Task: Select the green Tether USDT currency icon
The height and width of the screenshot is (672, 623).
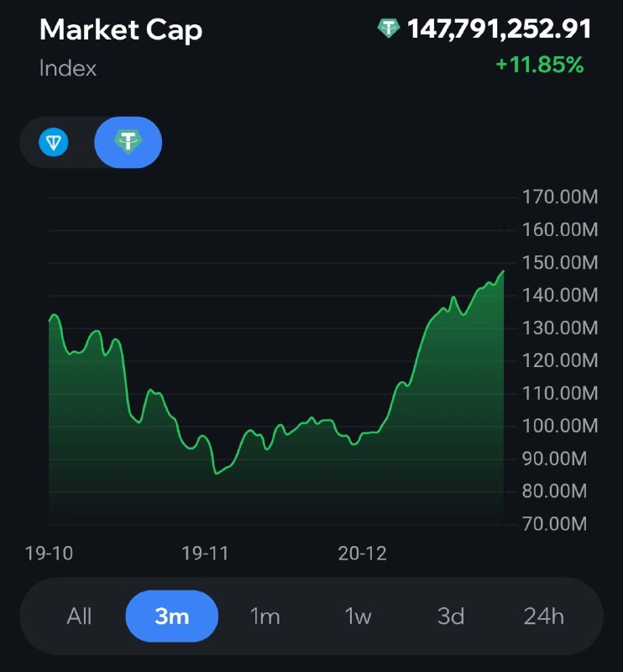Action: [128, 142]
